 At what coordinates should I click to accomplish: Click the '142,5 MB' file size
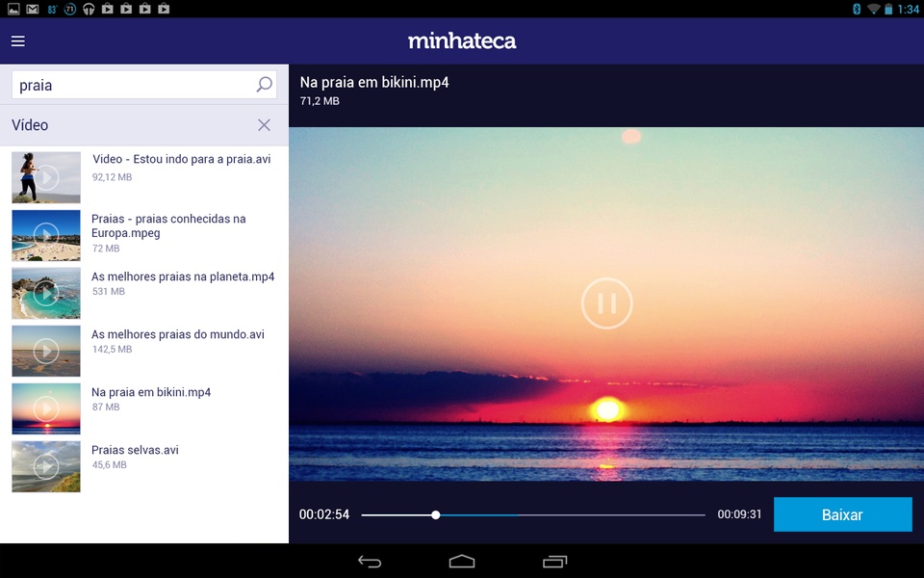pos(112,349)
